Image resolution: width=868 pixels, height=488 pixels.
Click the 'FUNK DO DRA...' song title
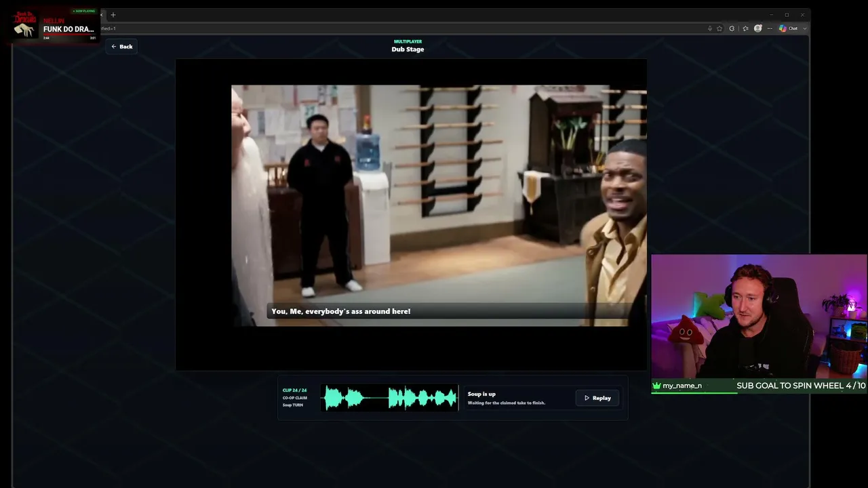tap(68, 29)
